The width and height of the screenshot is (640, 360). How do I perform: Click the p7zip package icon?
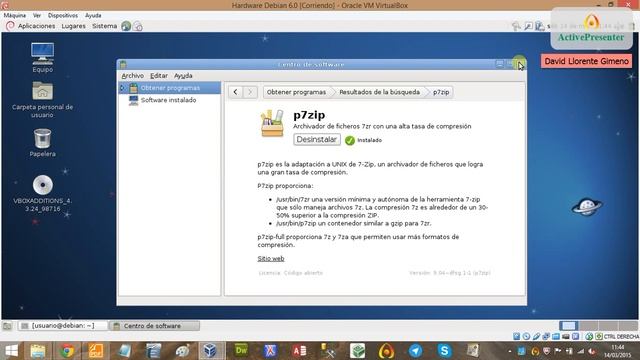coord(272,123)
